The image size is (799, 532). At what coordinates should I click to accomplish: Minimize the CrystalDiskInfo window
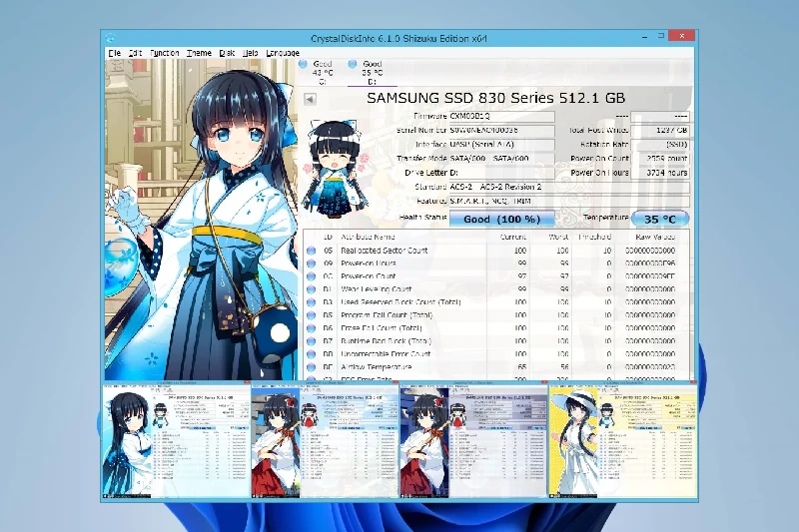click(644, 37)
